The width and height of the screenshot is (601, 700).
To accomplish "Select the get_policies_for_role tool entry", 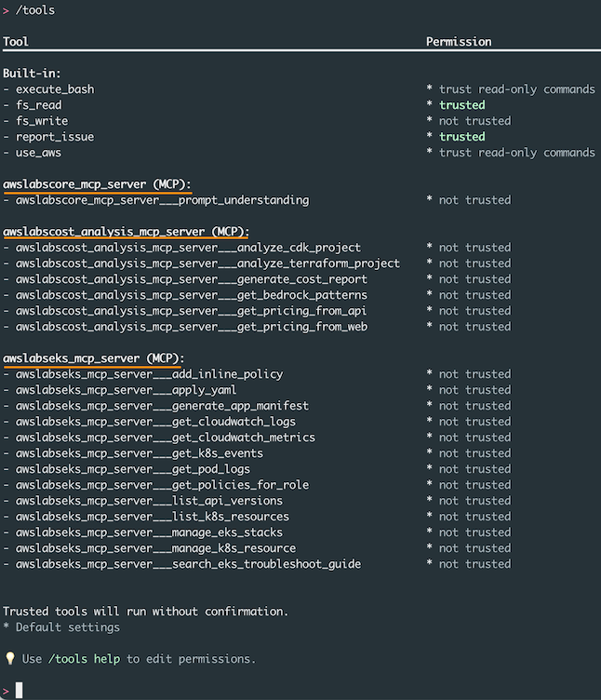I will (x=163, y=485).
